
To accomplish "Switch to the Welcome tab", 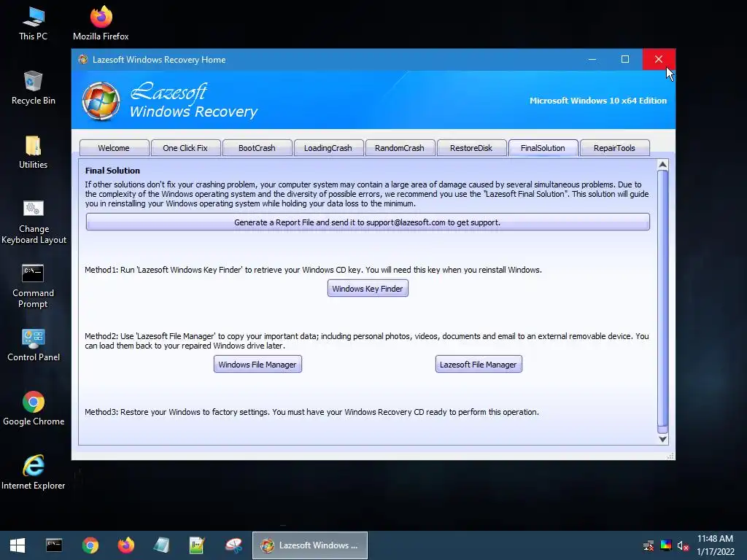I will pos(114,148).
